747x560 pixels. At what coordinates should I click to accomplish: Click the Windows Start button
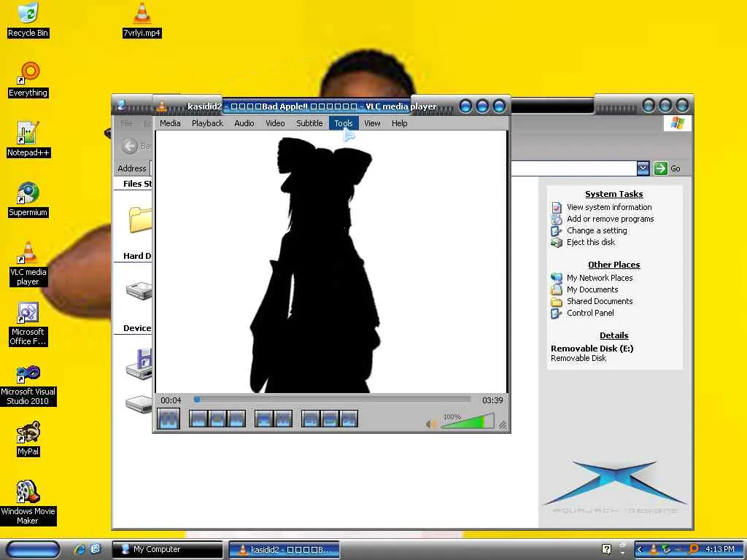click(x=33, y=550)
